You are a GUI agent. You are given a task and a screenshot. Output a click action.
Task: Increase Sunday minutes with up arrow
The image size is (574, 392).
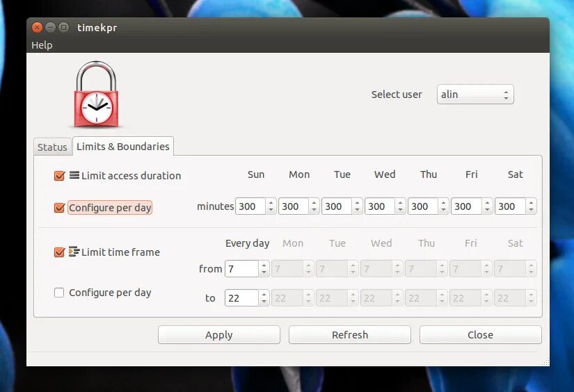pos(271,202)
